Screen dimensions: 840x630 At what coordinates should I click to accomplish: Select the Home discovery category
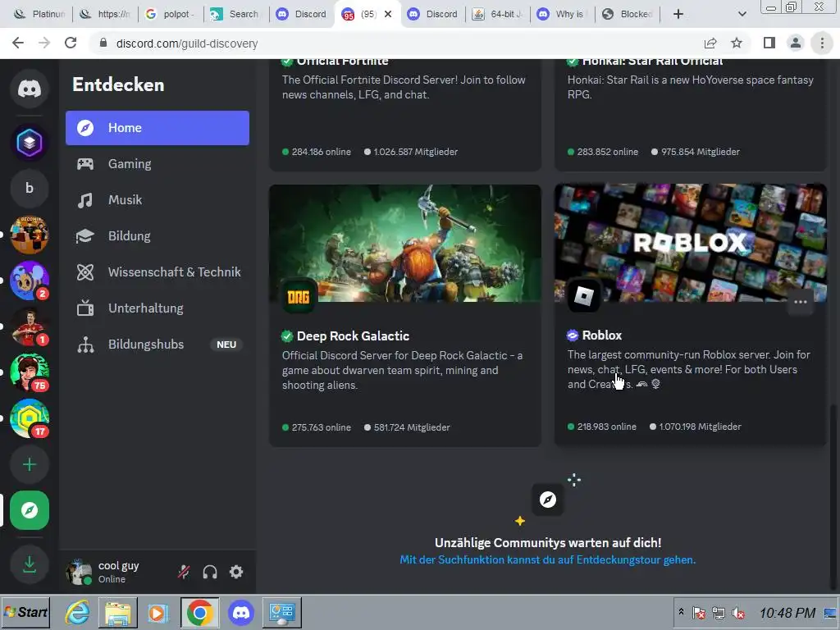click(157, 128)
